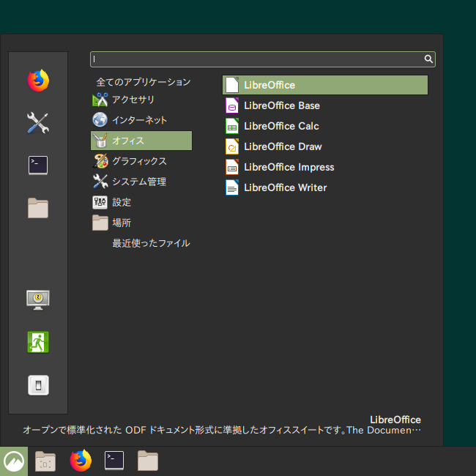Open 最近使ったファイル list
Screen dimensions: 476x476
click(x=151, y=243)
